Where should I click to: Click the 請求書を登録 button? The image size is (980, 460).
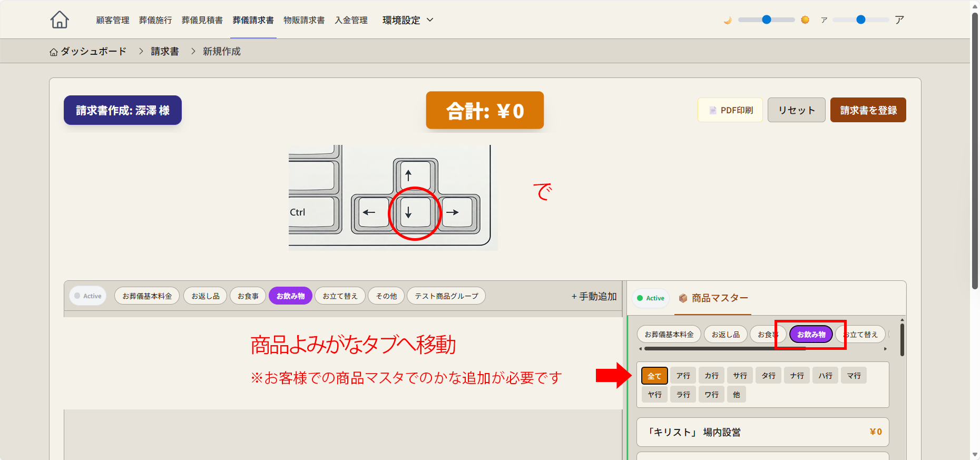coord(868,110)
